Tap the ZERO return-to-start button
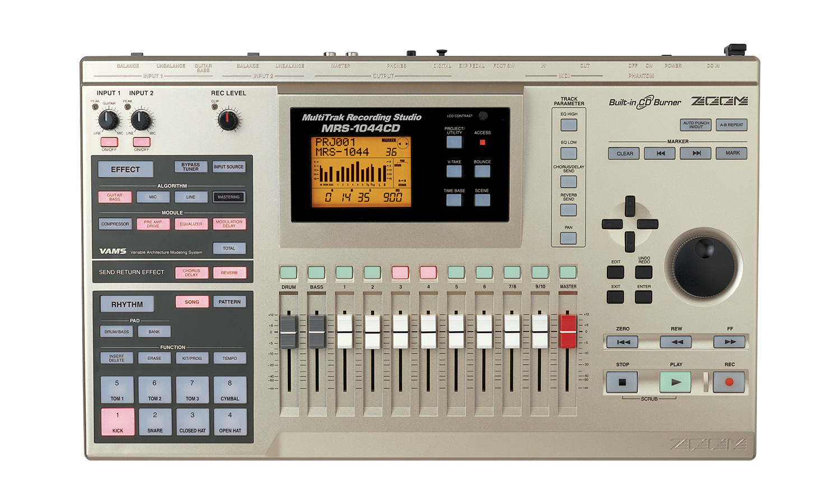This screenshot has height=504, width=840. pyautogui.click(x=623, y=342)
